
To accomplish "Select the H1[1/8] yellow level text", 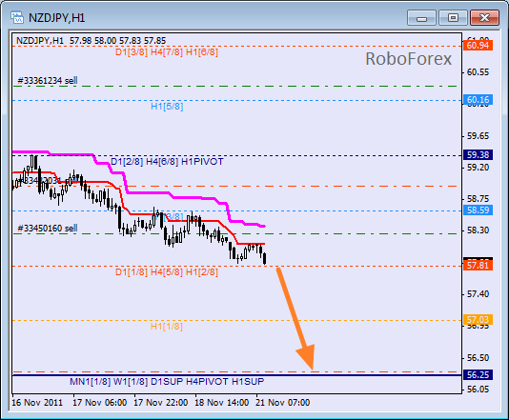I will 167,327.
